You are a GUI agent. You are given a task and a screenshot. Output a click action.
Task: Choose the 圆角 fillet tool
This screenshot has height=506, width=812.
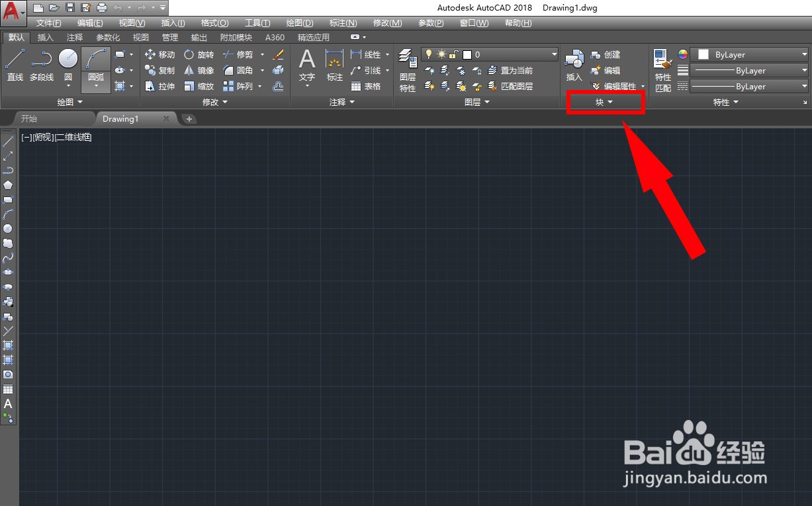pyautogui.click(x=238, y=71)
